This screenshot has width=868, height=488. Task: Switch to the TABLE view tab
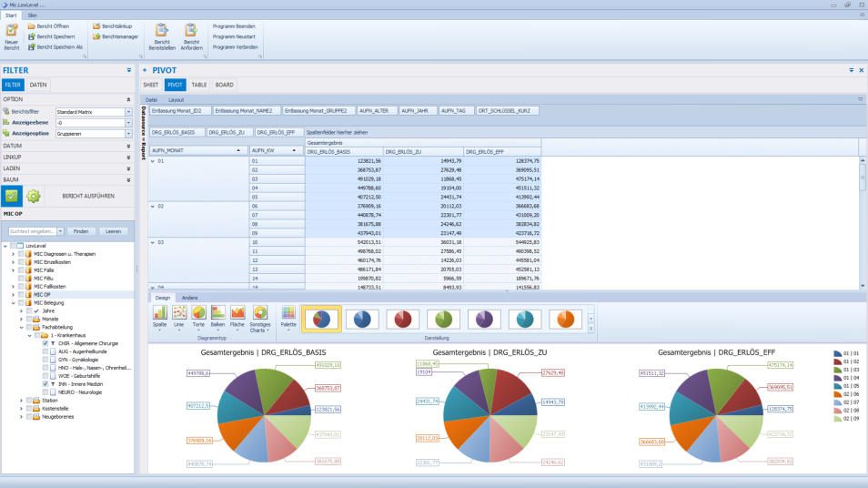pyautogui.click(x=198, y=85)
